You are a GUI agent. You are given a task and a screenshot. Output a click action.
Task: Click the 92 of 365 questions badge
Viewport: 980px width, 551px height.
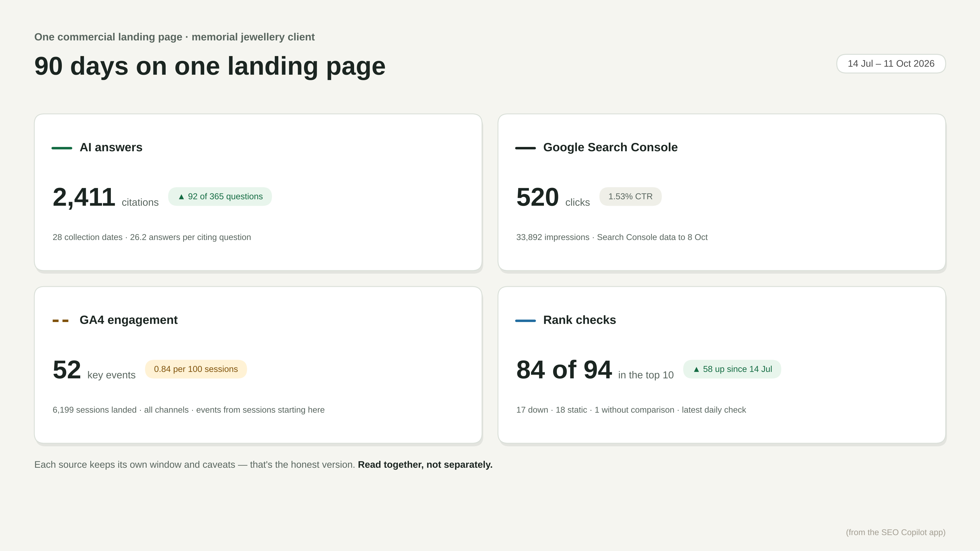pos(220,197)
